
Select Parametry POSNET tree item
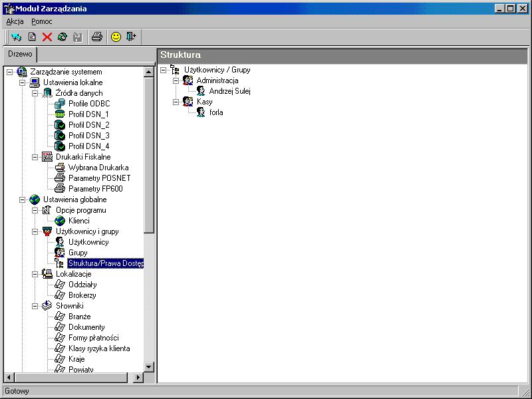pos(99,178)
